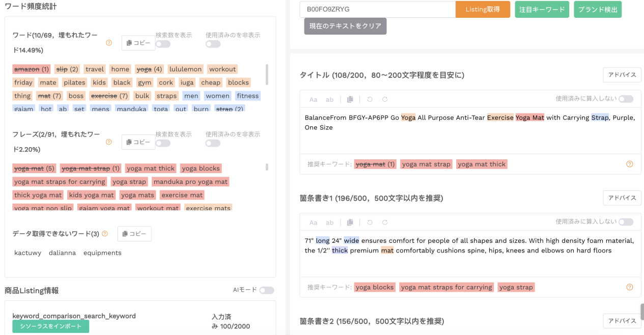The width and height of the screenshot is (644, 335).
Task: Click help icon in title recommended keywords row
Action: click(629, 164)
